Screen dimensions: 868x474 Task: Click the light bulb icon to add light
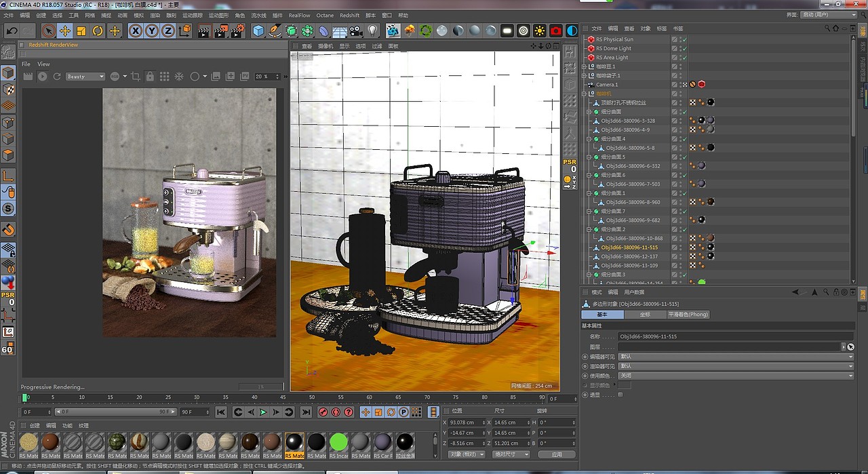(x=372, y=31)
